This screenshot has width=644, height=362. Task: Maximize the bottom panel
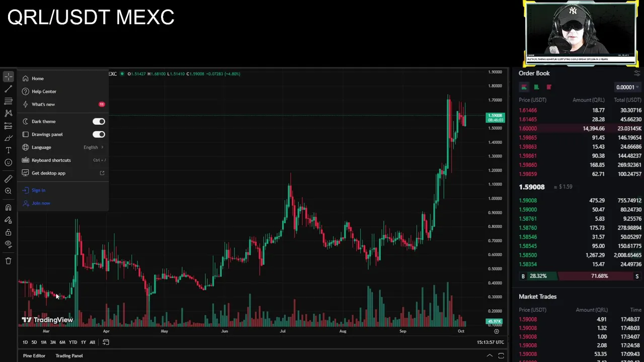click(501, 356)
